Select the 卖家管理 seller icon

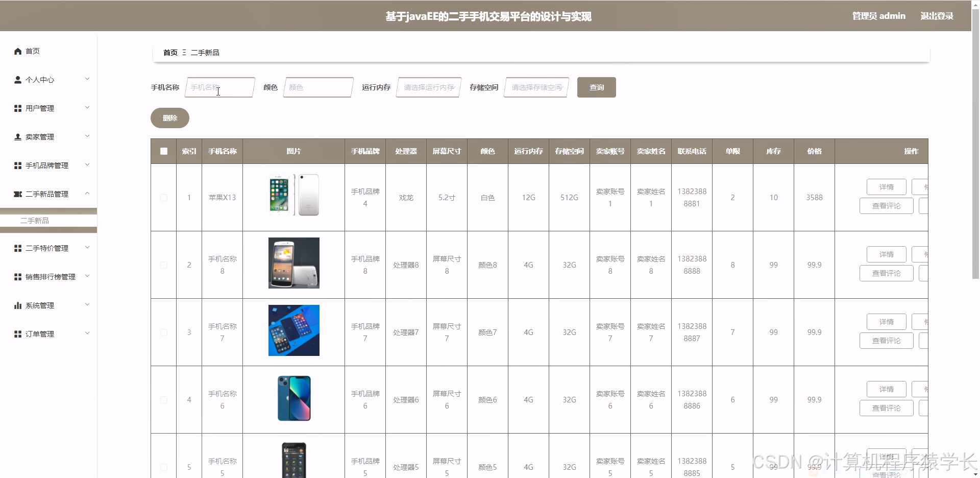(x=18, y=136)
